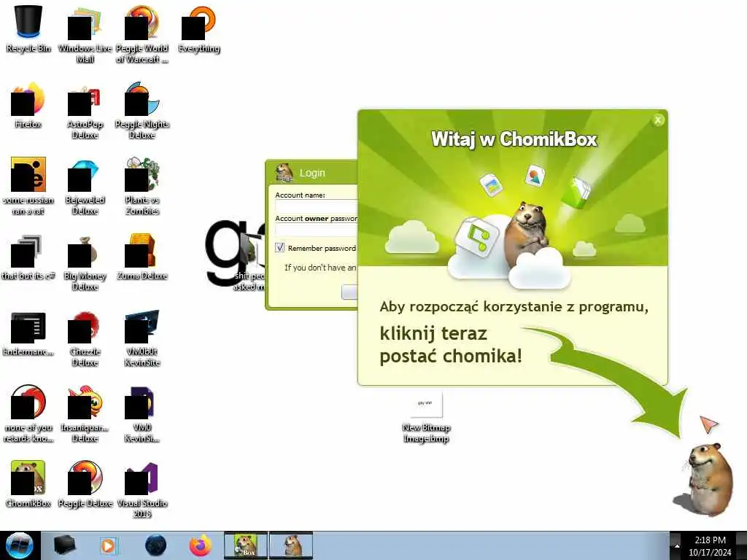Viewport: 747px width, 560px height.
Task: Open Big Money Deluxe shortcut
Action: click(85, 262)
